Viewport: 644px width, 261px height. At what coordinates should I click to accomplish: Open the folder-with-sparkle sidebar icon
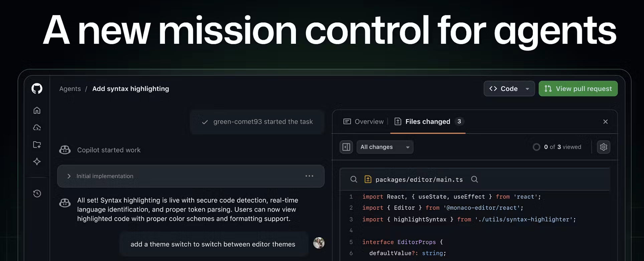(37, 145)
